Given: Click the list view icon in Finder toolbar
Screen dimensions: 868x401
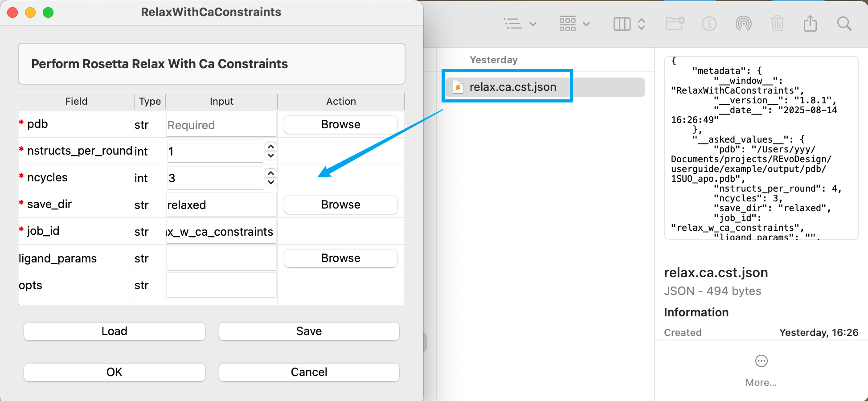Looking at the screenshot, I should (512, 24).
